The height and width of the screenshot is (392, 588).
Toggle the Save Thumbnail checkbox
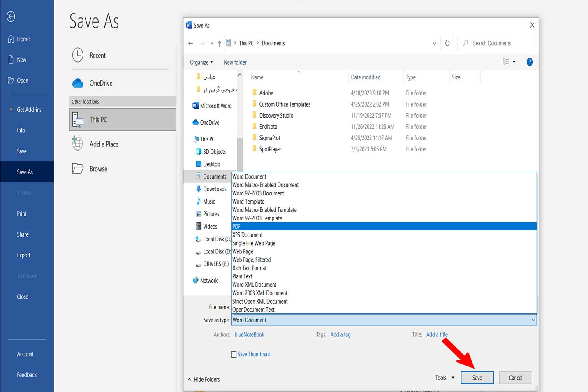point(234,355)
